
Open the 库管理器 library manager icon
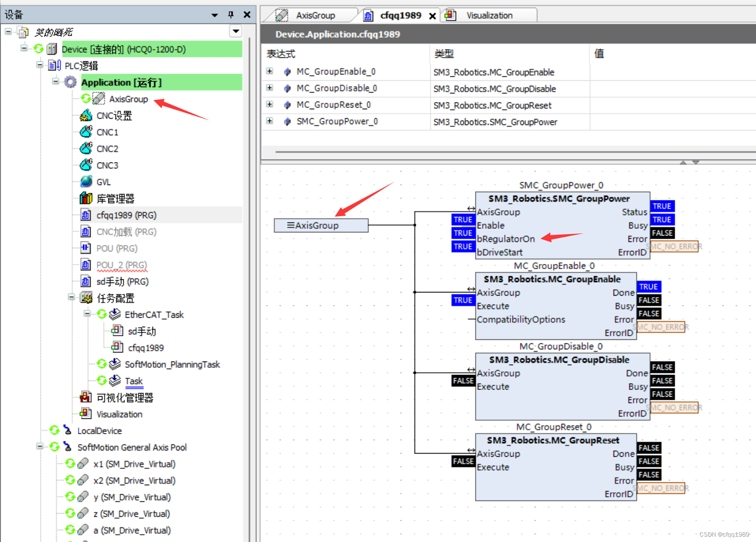coord(86,198)
